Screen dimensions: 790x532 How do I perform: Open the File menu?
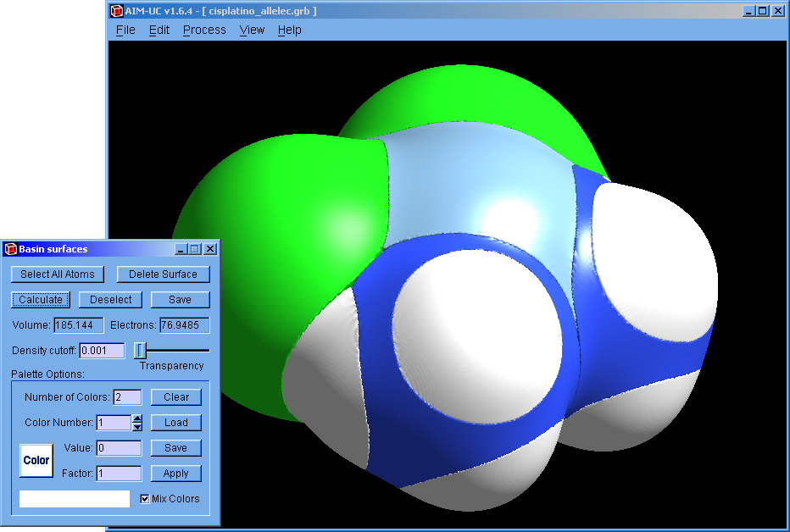click(125, 30)
